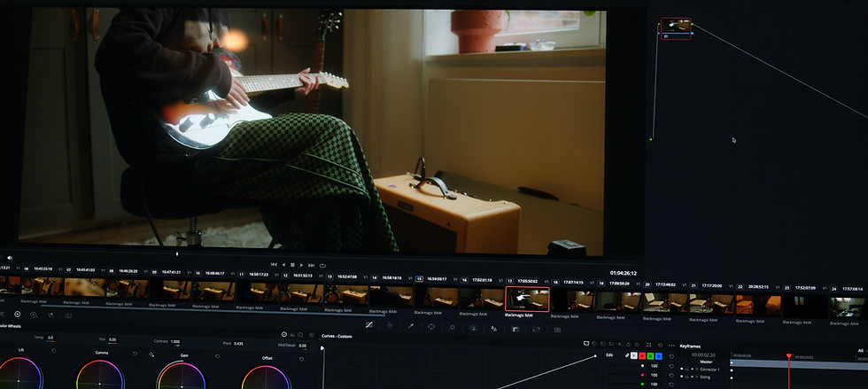Select node 01 in node editor
868x389 pixels.
click(676, 27)
